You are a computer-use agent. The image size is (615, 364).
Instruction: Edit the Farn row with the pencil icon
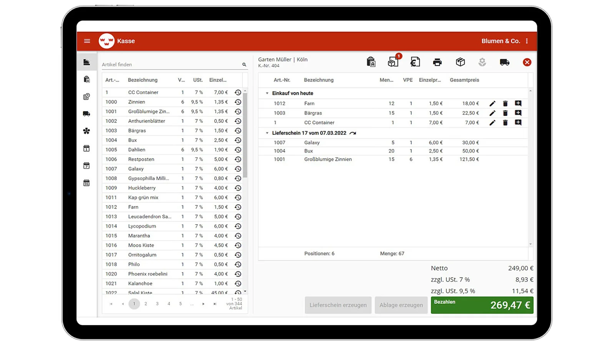tap(492, 103)
